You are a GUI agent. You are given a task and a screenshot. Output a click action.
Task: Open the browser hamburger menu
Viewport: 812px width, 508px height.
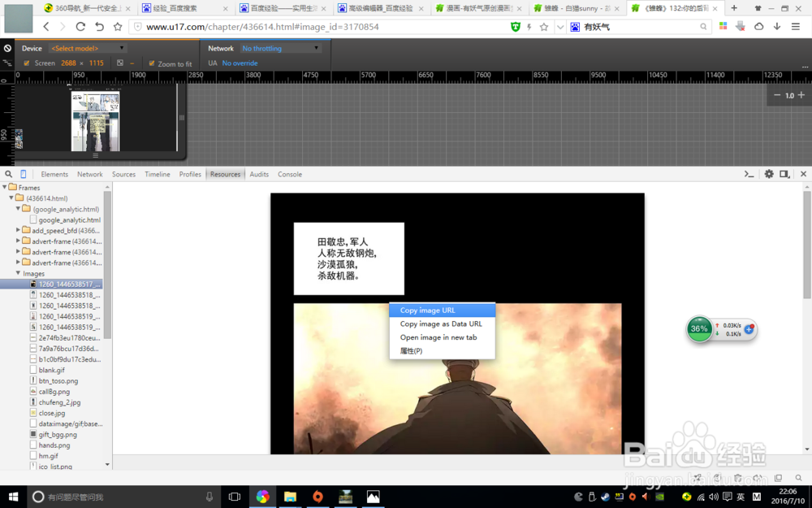(796, 27)
